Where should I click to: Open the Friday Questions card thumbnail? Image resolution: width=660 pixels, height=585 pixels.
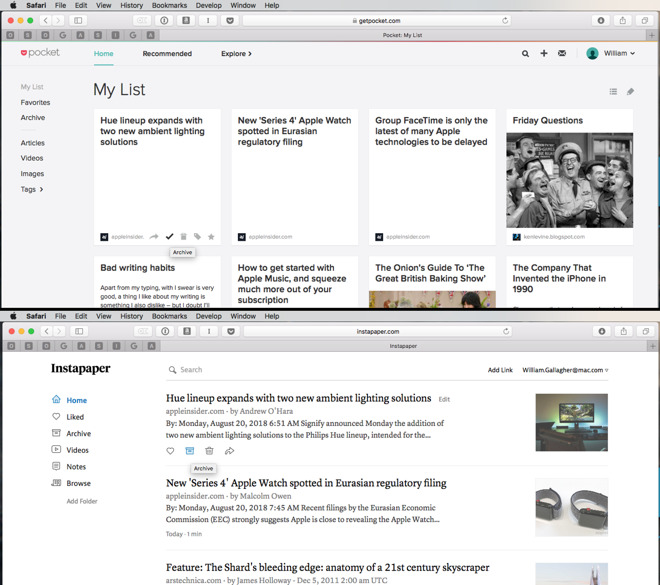pyautogui.click(x=570, y=180)
